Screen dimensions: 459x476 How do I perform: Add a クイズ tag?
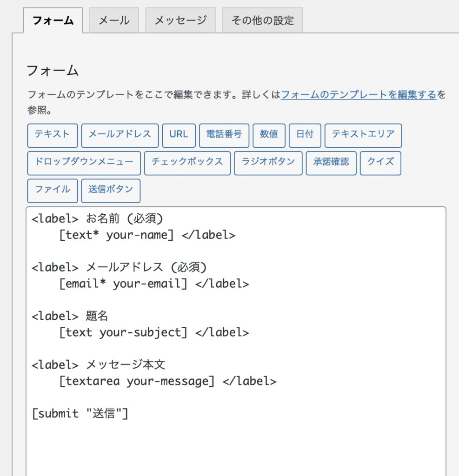[x=380, y=163]
